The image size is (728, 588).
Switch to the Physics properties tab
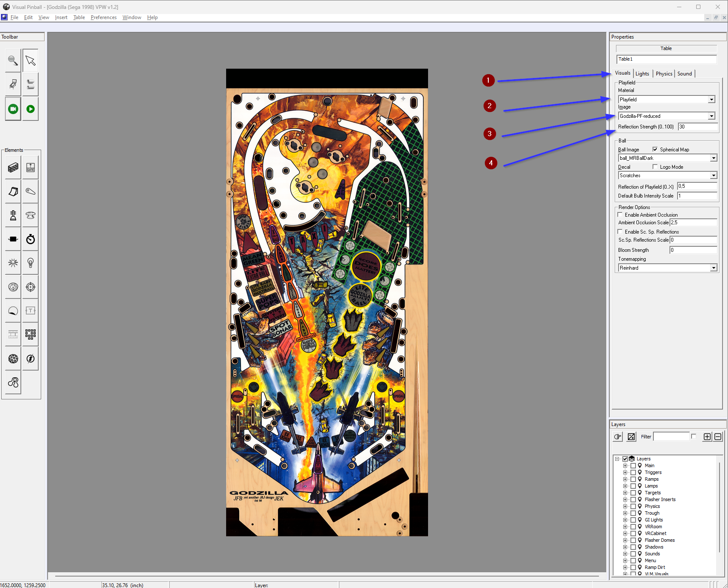pos(664,74)
